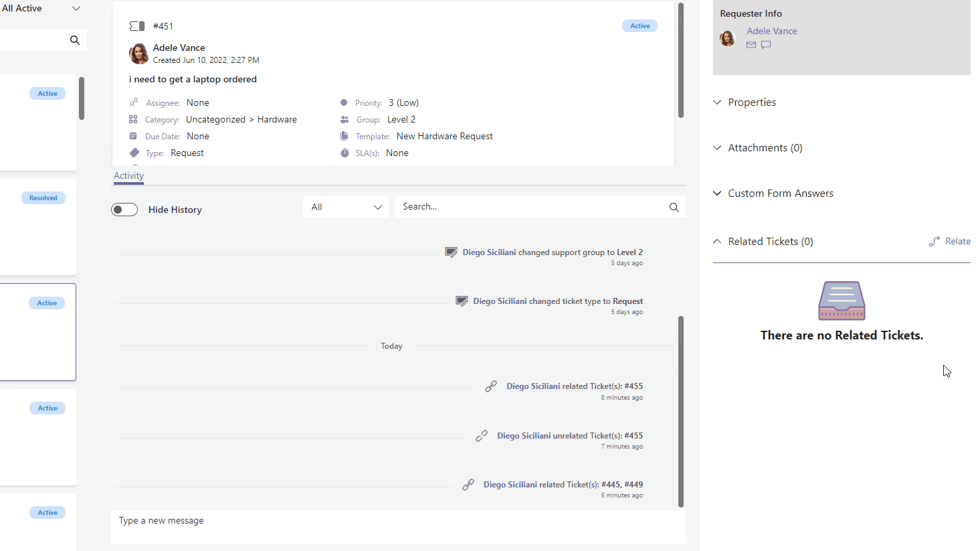Click the activity Search input field

[528, 207]
